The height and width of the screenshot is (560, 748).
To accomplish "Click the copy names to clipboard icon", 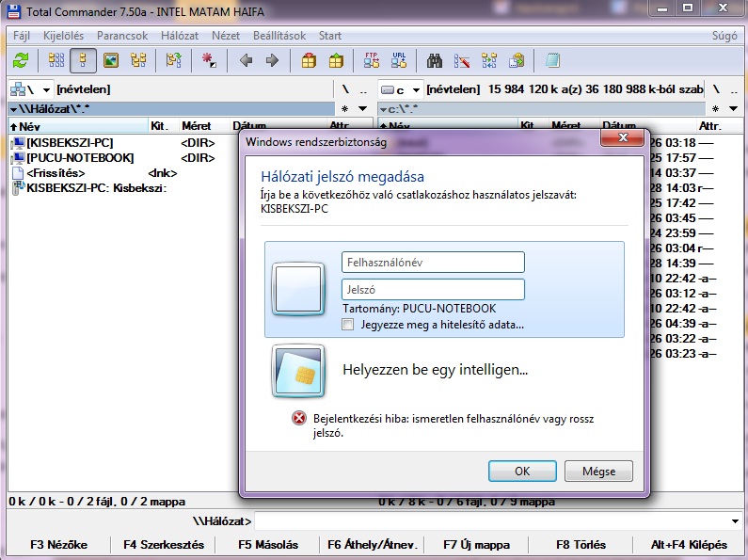I will pyautogui.click(x=517, y=60).
